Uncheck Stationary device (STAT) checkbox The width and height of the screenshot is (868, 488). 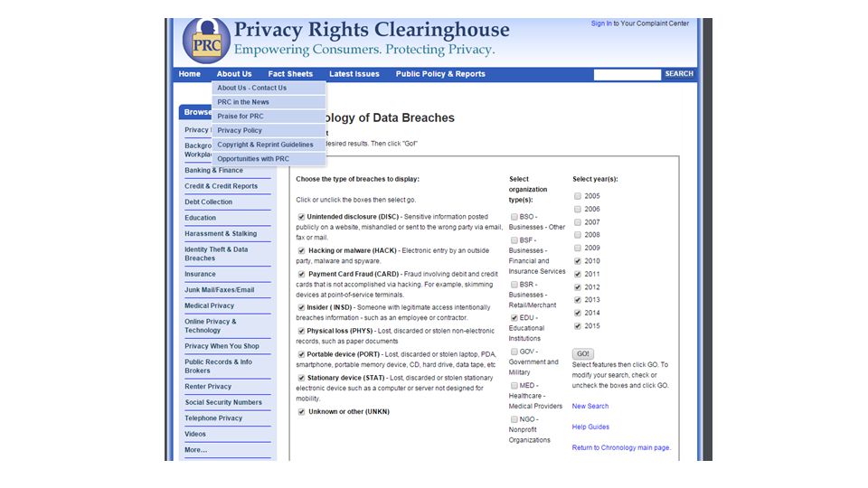301,378
